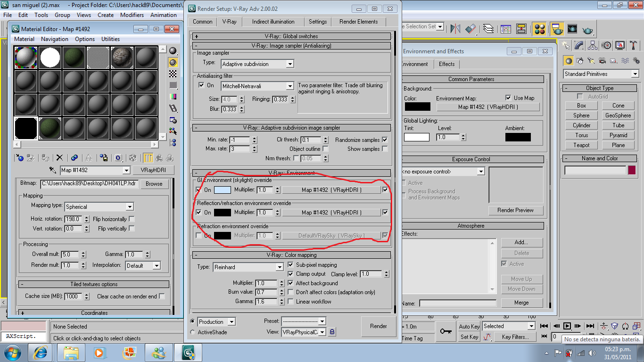Screen dimensions: 644x362
Task: Click Make Material Copy spheres icon
Action: 74,158
